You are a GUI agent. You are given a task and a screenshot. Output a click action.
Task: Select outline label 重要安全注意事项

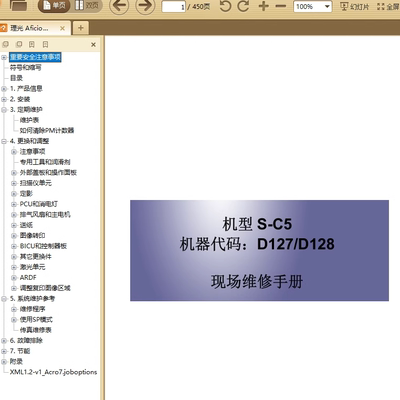[35, 57]
